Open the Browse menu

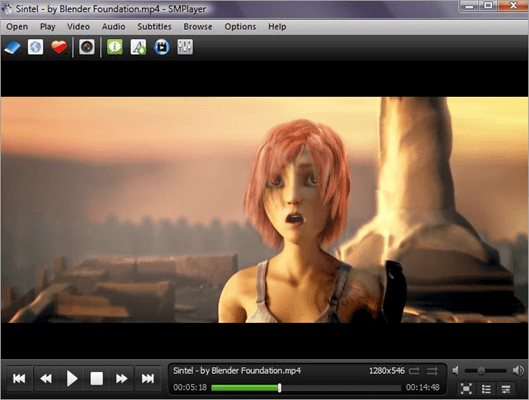198,27
